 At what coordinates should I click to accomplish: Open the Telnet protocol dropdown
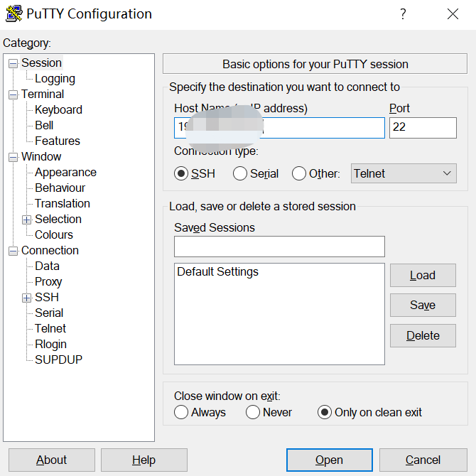pyautogui.click(x=404, y=173)
